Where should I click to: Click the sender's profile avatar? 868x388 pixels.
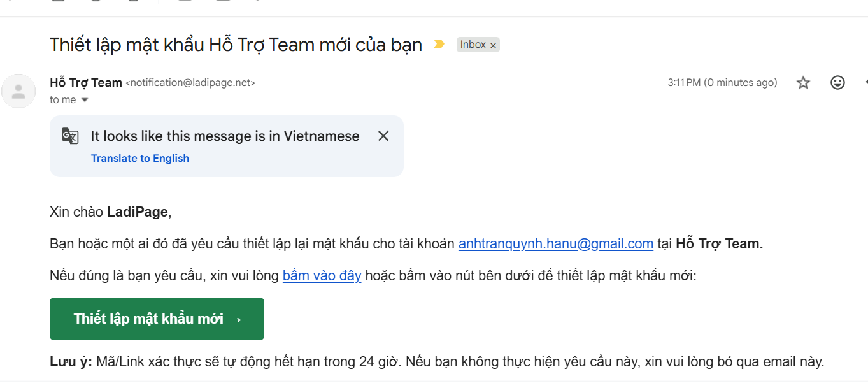coord(18,91)
